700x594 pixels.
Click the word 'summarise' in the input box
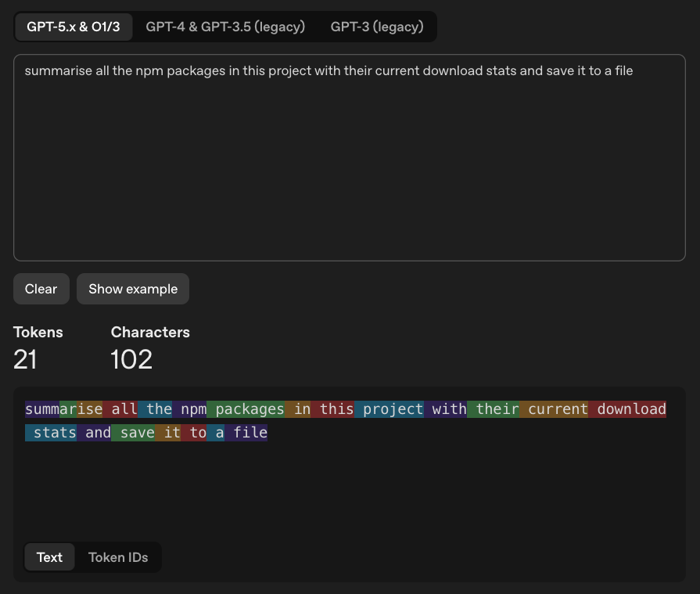58,70
